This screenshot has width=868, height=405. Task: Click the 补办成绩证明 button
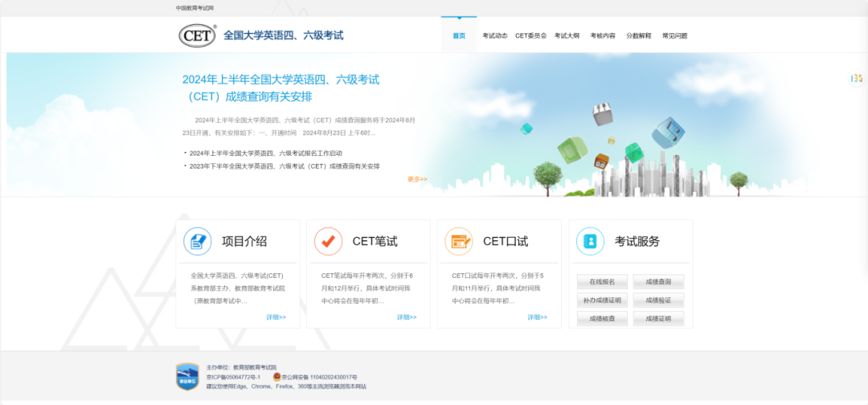pos(602,301)
